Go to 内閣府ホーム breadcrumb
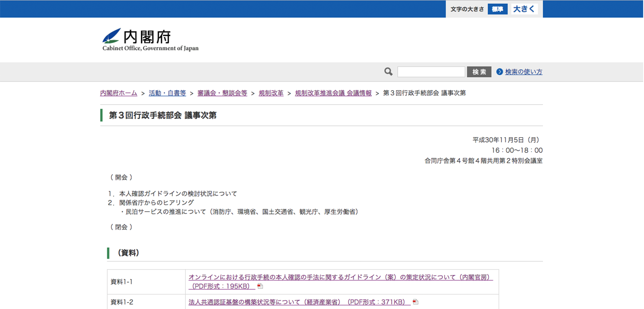Image resolution: width=644 pixels, height=309 pixels. click(x=119, y=93)
